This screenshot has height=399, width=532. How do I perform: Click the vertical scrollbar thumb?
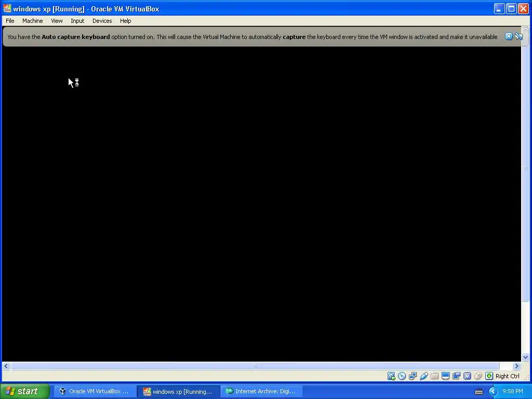pyautogui.click(x=526, y=168)
